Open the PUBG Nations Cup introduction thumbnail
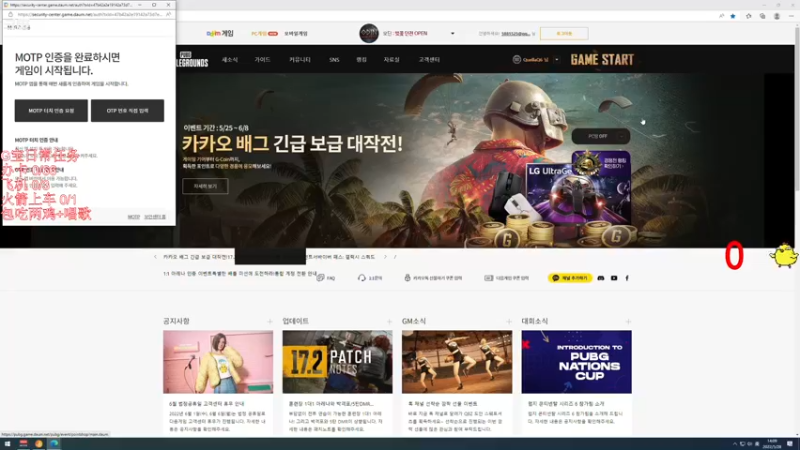The width and height of the screenshot is (800, 450). coord(576,362)
